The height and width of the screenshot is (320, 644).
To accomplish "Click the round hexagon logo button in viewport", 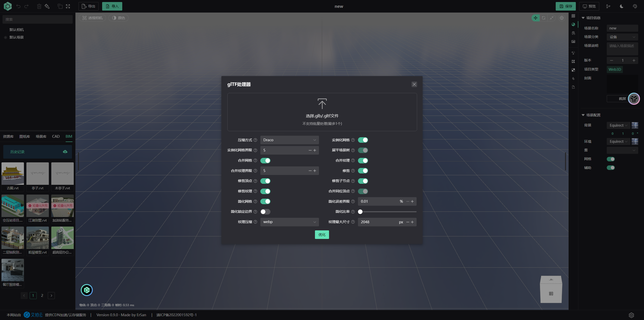I will click(x=87, y=290).
